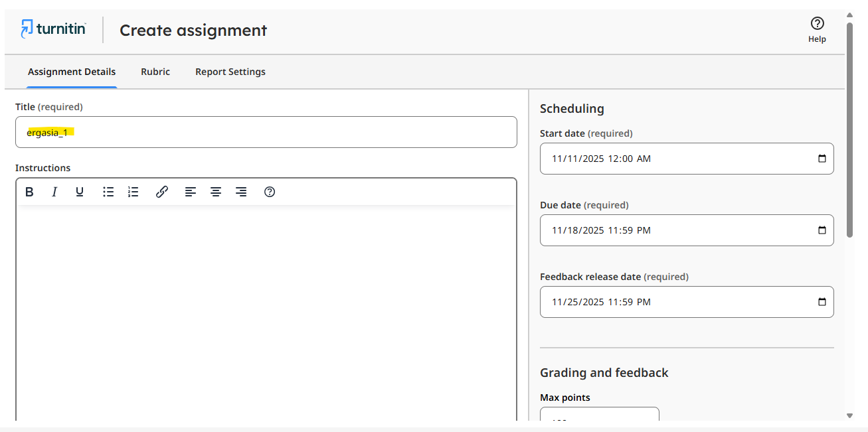Enable underline formatting
868x432 pixels.
[80, 192]
